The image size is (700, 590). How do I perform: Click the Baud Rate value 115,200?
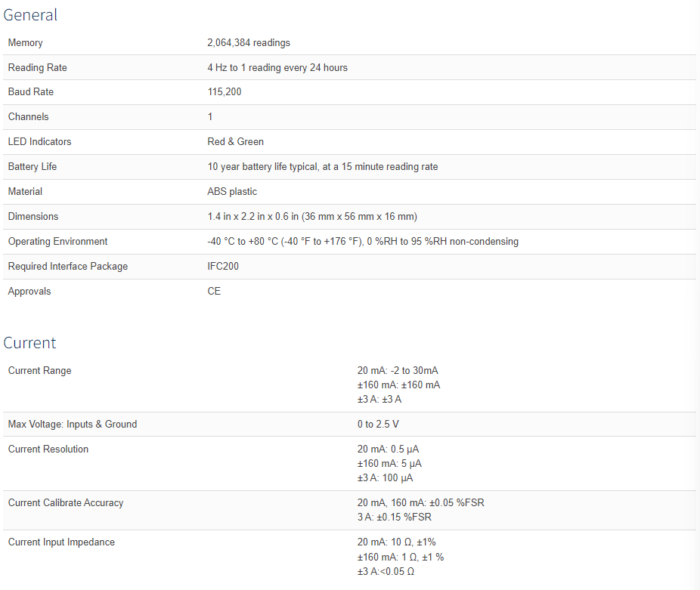coord(225,92)
